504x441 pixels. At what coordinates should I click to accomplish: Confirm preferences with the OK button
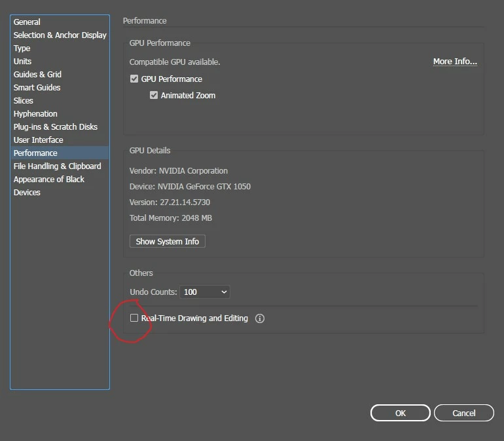(400, 413)
